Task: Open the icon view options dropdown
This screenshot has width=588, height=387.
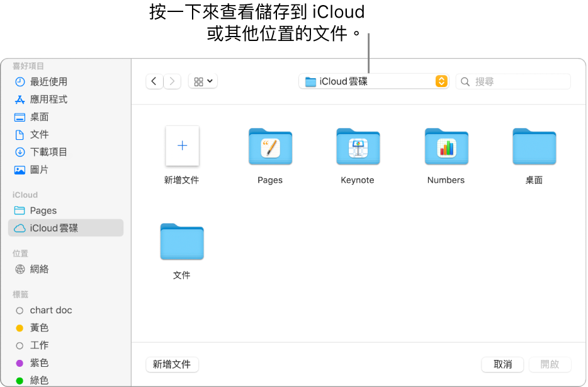Action: pos(203,81)
